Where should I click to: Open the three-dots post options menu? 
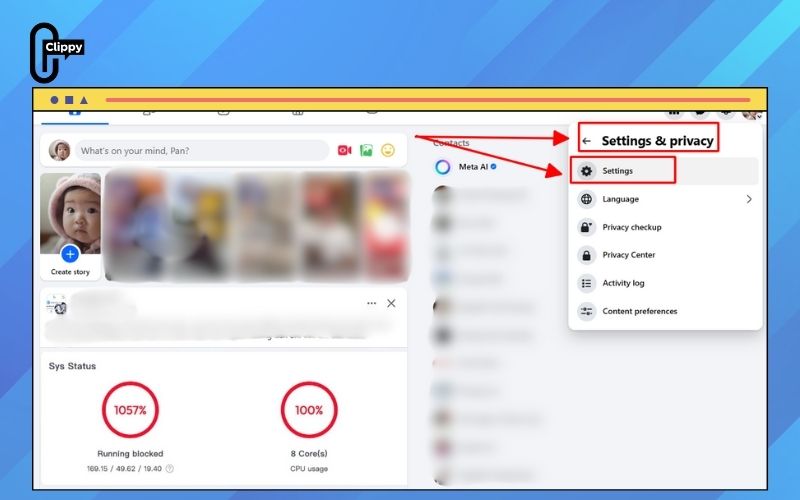click(371, 303)
